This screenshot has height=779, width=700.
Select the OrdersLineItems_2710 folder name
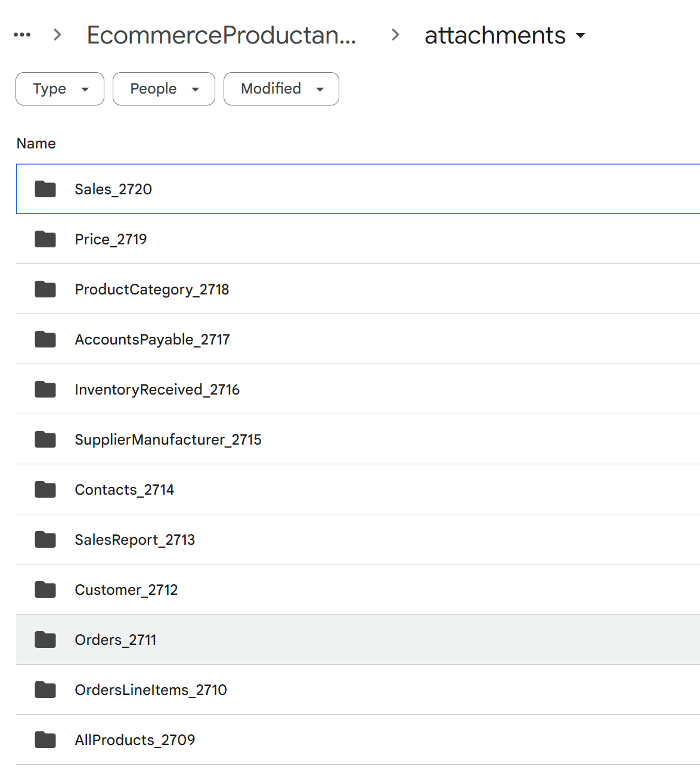(x=150, y=690)
